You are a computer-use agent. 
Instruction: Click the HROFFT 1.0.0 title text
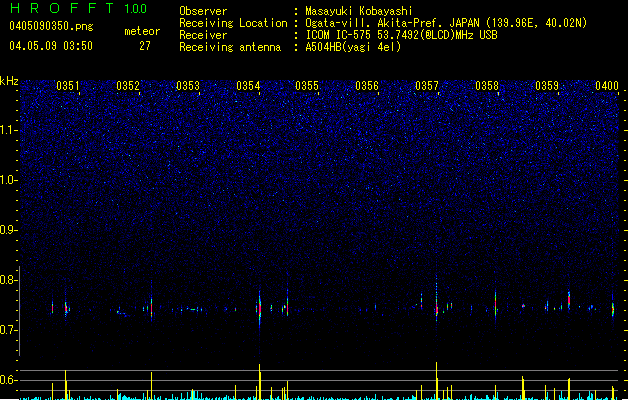(78, 8)
